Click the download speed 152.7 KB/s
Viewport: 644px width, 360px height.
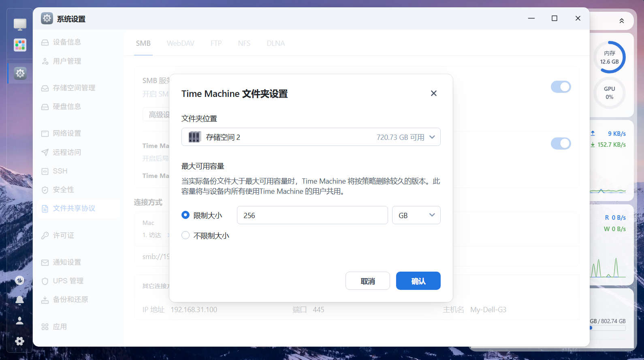pos(612,145)
